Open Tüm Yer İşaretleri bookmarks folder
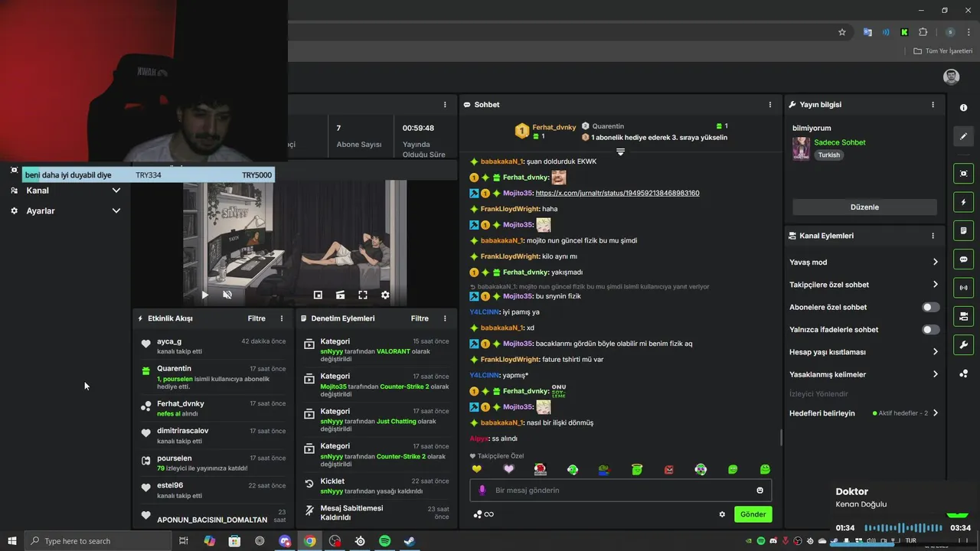Viewport: 980px width, 551px height. pyautogui.click(x=943, y=51)
